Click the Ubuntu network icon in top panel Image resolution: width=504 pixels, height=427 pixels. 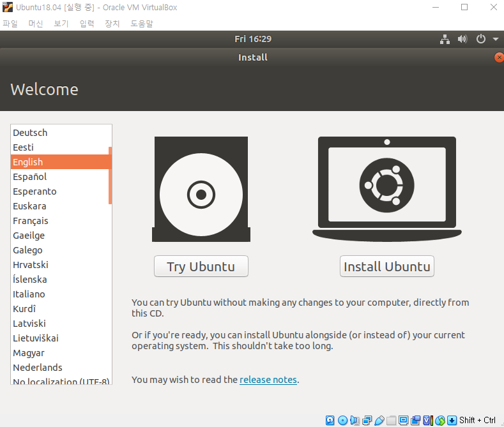pos(445,39)
